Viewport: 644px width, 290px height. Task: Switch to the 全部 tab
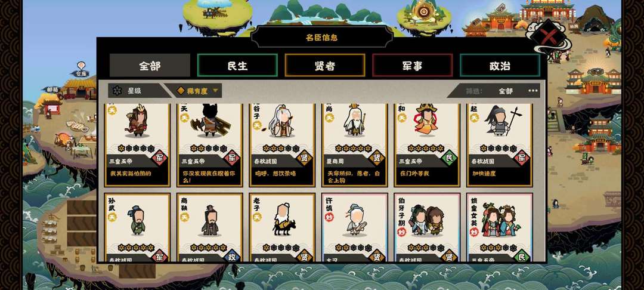(x=150, y=65)
